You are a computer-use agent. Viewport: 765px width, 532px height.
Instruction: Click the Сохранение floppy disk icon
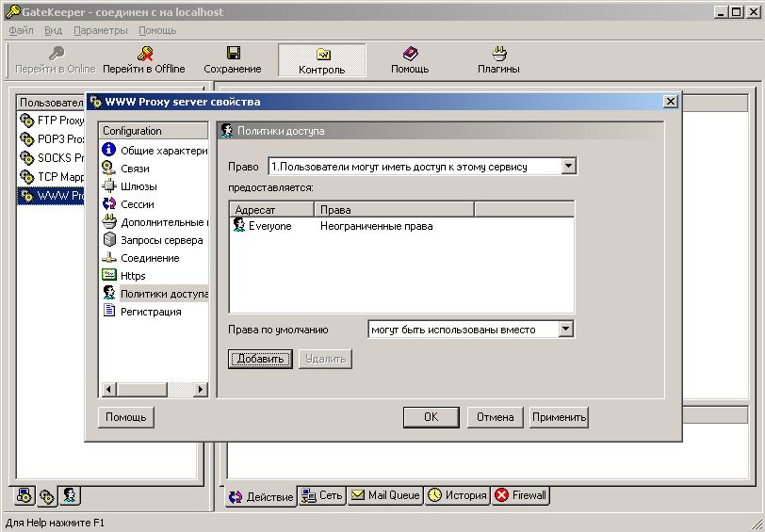click(234, 53)
